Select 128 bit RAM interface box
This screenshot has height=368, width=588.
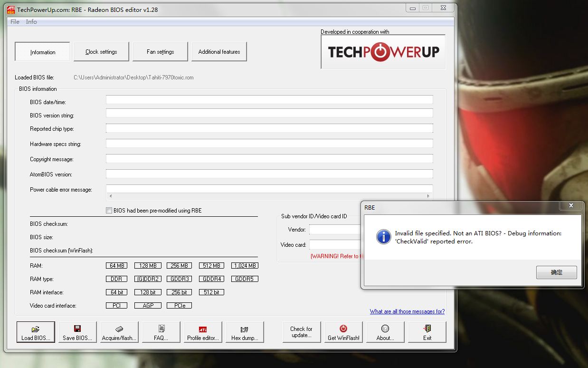pyautogui.click(x=148, y=292)
